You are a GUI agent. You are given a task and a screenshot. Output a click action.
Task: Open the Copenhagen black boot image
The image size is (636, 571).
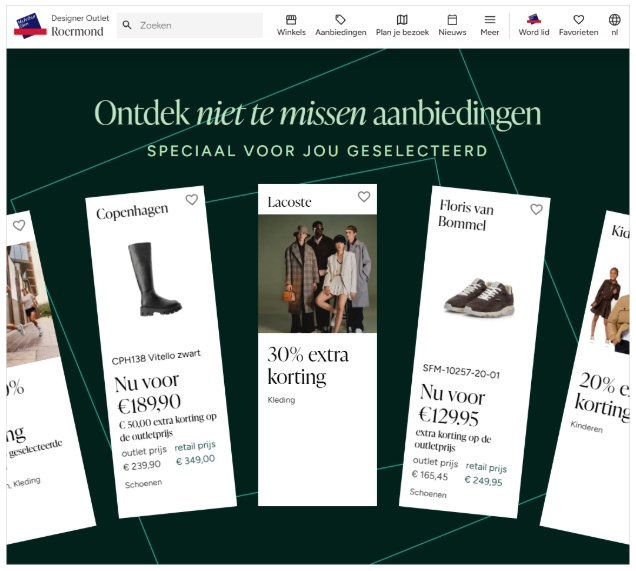154,279
